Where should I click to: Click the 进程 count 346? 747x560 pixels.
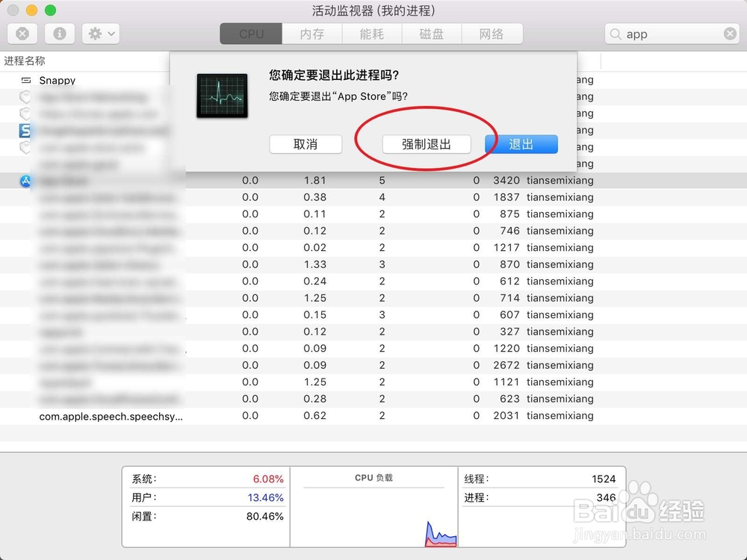606,497
